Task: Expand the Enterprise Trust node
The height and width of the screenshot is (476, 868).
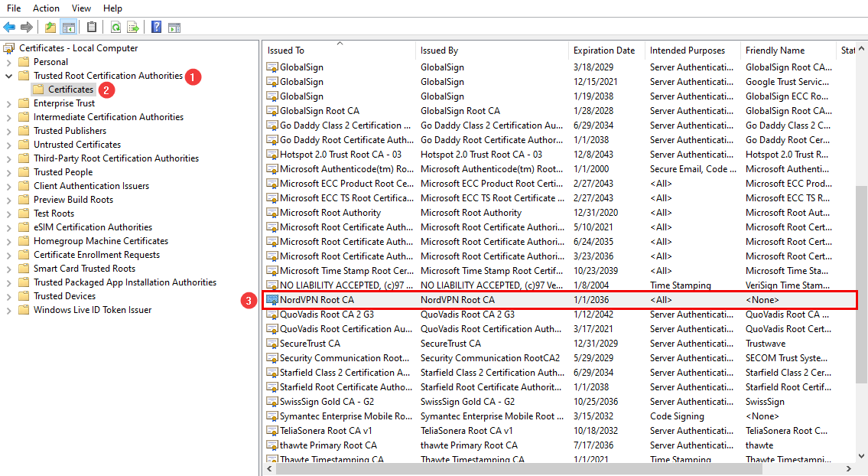Action: [9, 103]
